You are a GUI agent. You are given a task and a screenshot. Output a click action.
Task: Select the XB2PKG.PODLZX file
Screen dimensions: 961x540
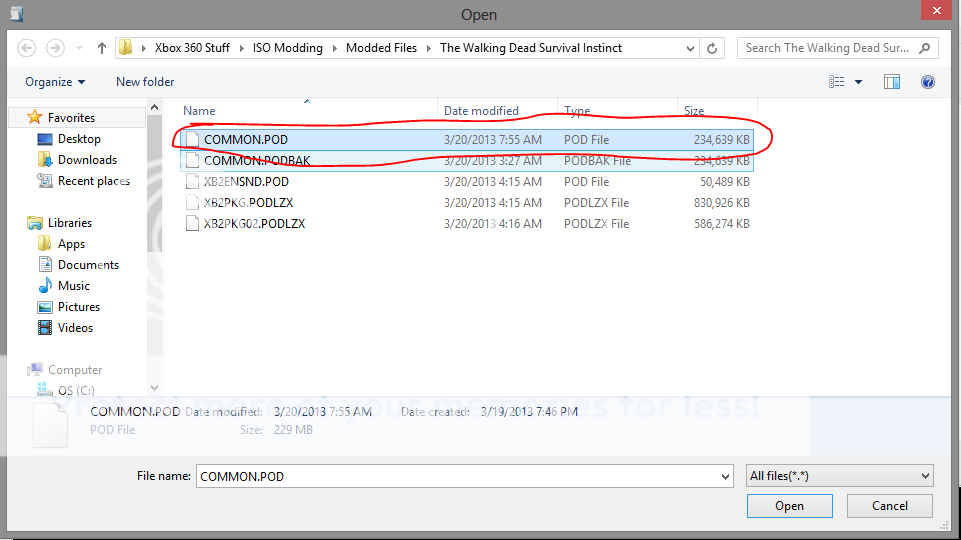[x=248, y=203]
